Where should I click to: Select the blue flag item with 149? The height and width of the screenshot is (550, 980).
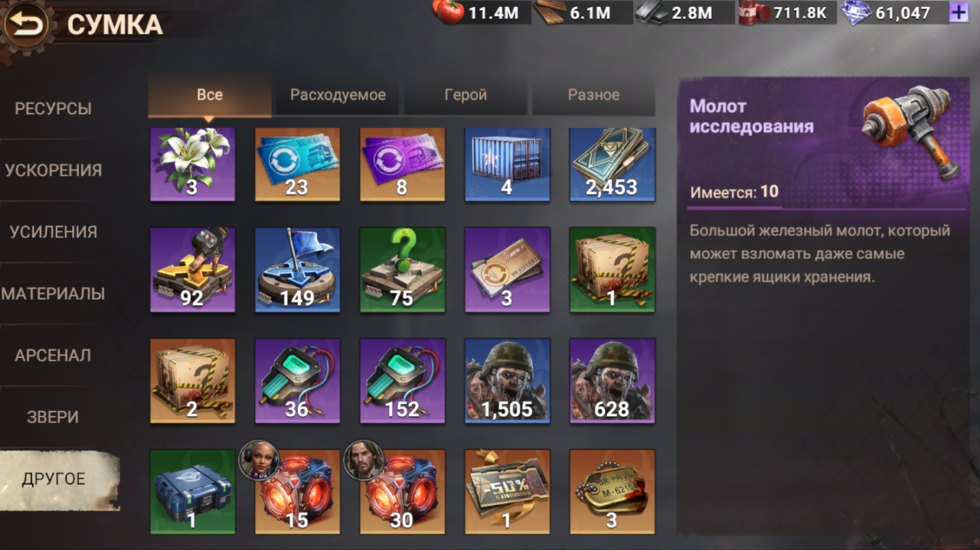click(x=297, y=269)
